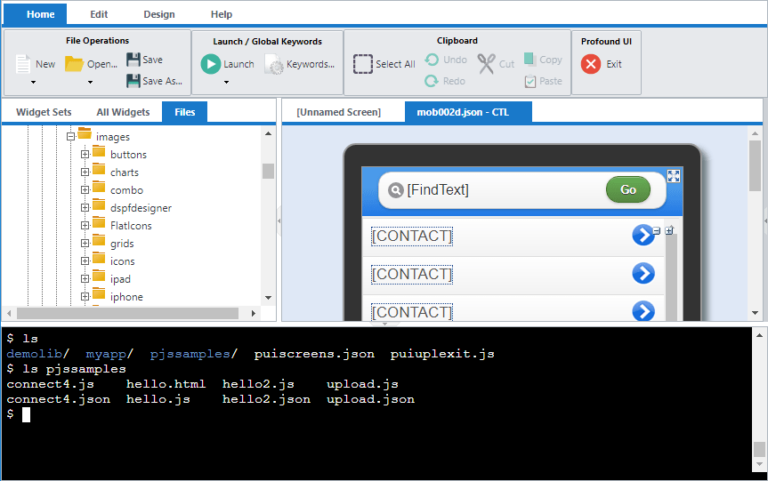The width and height of the screenshot is (768, 481).
Task: Click the Save As icon
Action: pyautogui.click(x=134, y=81)
